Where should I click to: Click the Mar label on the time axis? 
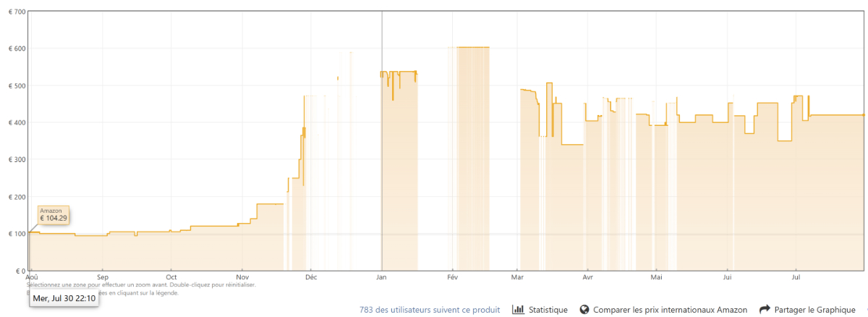(x=517, y=277)
